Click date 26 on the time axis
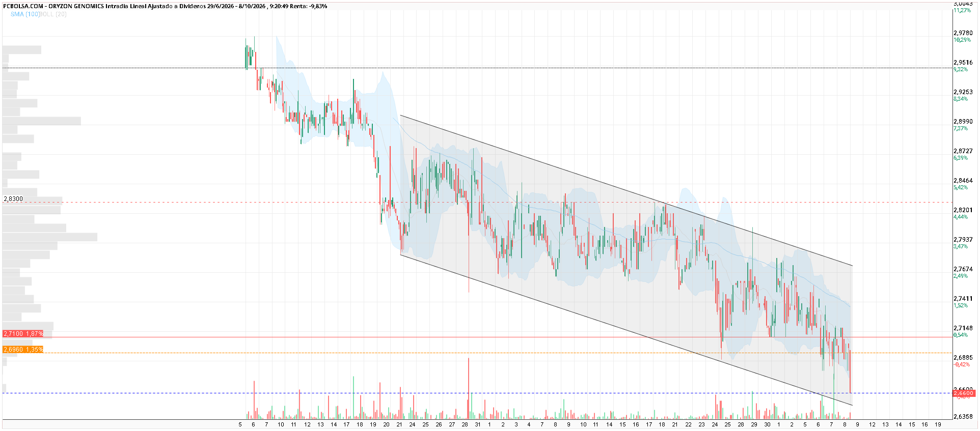The image size is (980, 431). click(x=439, y=424)
